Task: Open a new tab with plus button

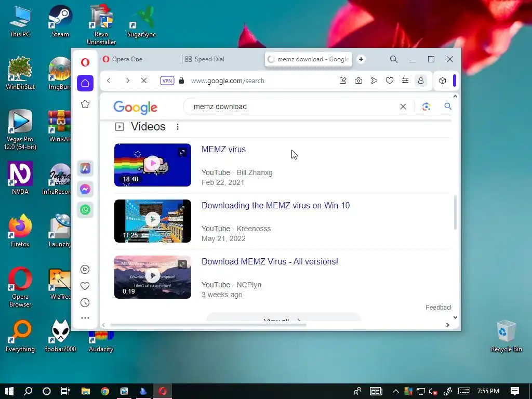Action: pos(361,59)
